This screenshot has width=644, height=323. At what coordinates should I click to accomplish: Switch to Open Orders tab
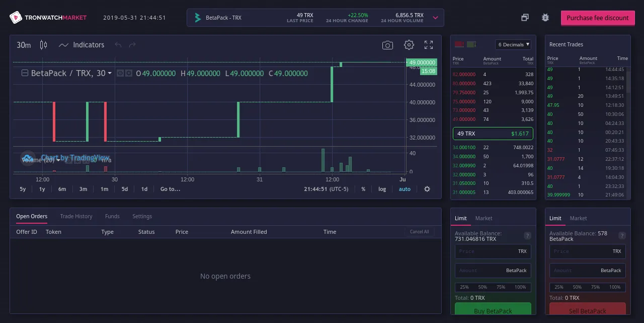click(x=32, y=216)
